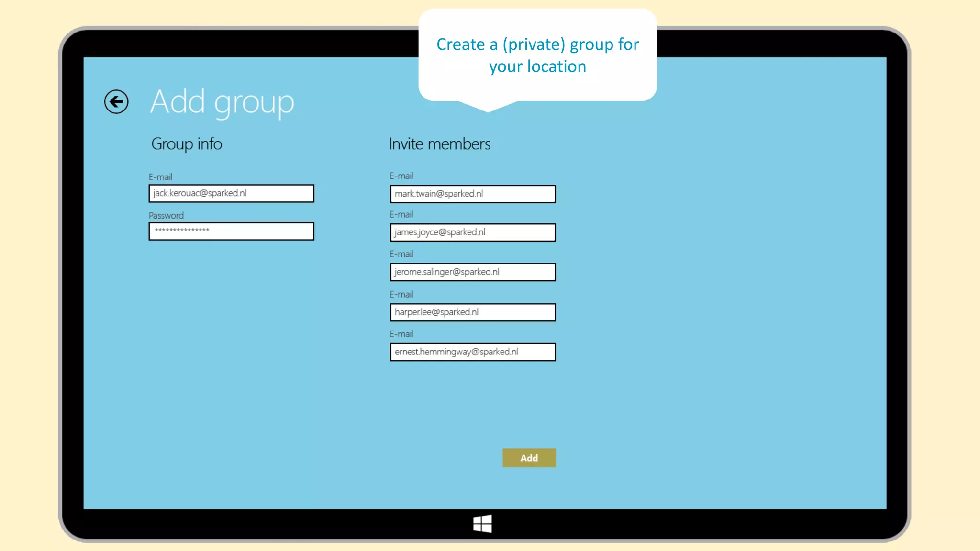Click the Group info heading
The image size is (980, 551).
click(187, 144)
